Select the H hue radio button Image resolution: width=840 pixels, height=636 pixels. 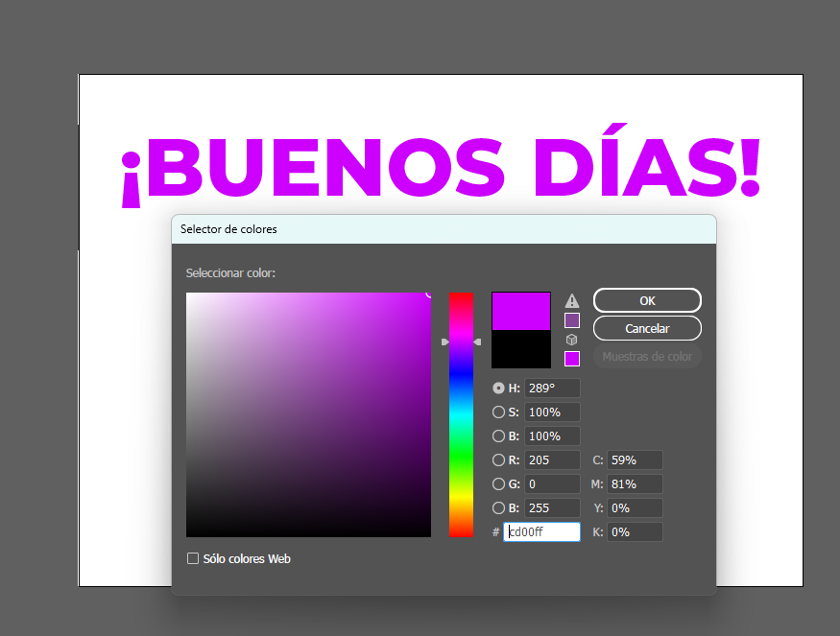[x=498, y=389]
